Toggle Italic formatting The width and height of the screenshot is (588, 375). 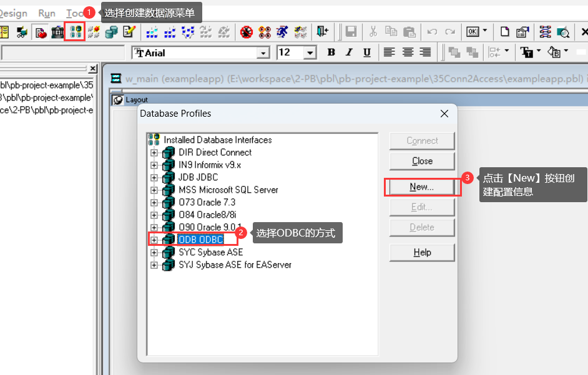(x=349, y=52)
